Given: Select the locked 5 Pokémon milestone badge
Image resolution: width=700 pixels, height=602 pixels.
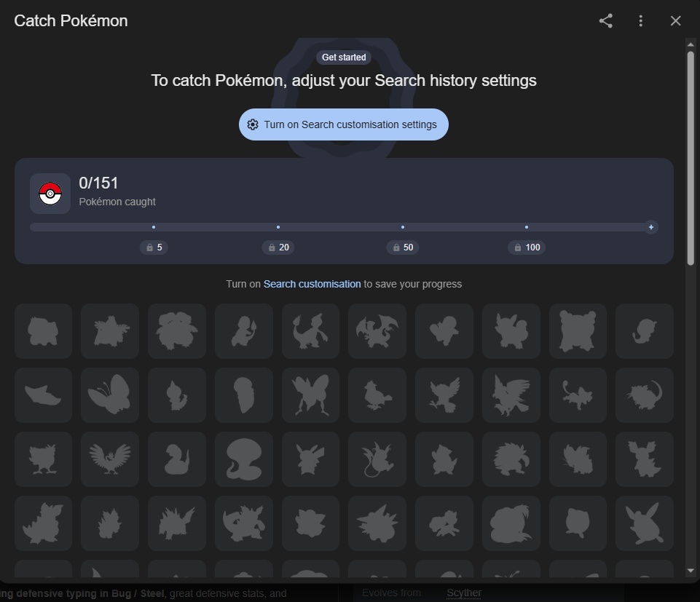Looking at the screenshot, I should pyautogui.click(x=154, y=247).
